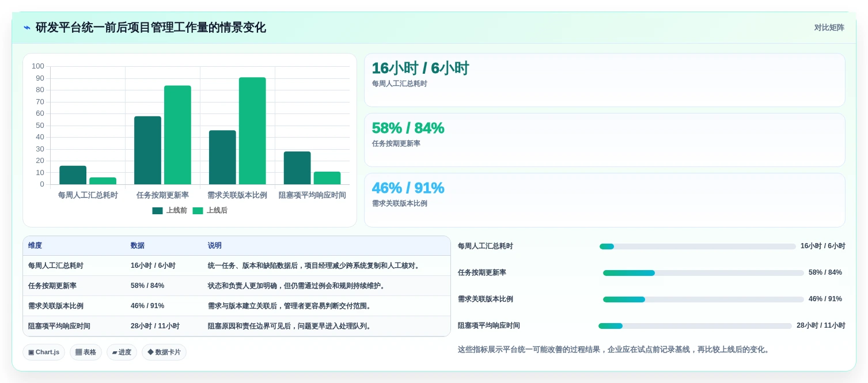
Task: Click description starting 阻塞原因和责任边界可见后
Action: click(x=291, y=326)
